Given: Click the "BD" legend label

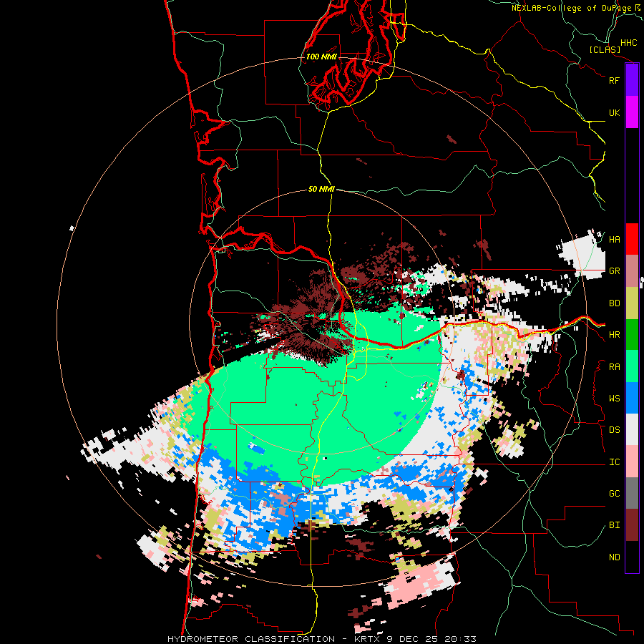Looking at the screenshot, I should click(x=614, y=303).
